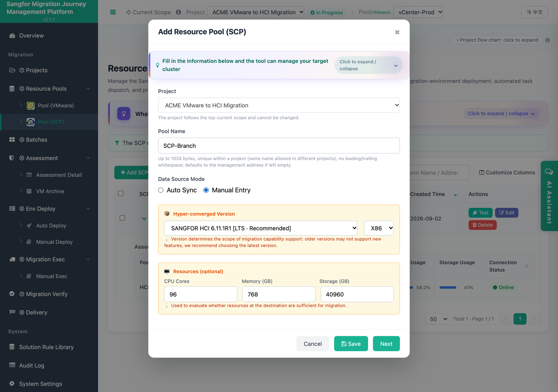Viewport: 558px width, 392px height.
Task: Collapse the Env Deploy menu chevron
Action: (88, 209)
